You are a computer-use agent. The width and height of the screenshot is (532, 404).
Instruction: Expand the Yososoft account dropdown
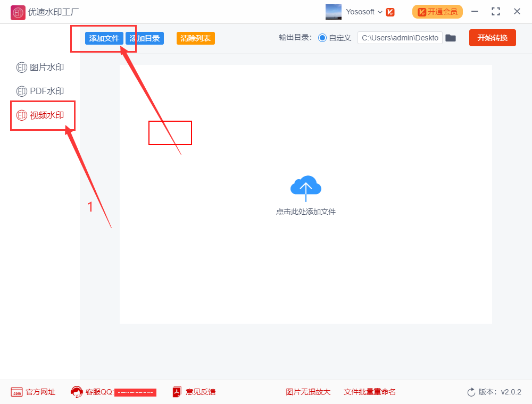380,12
